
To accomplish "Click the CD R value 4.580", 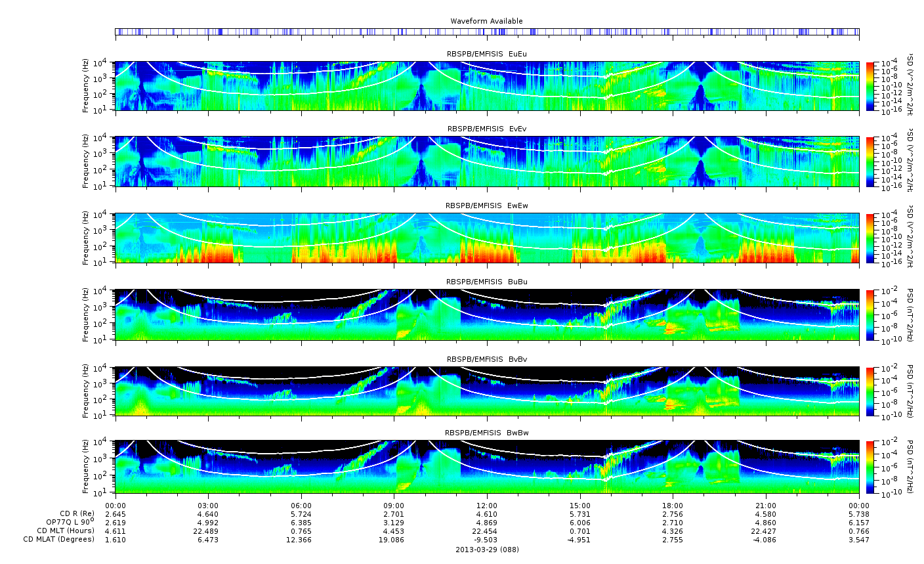I will (x=766, y=513).
